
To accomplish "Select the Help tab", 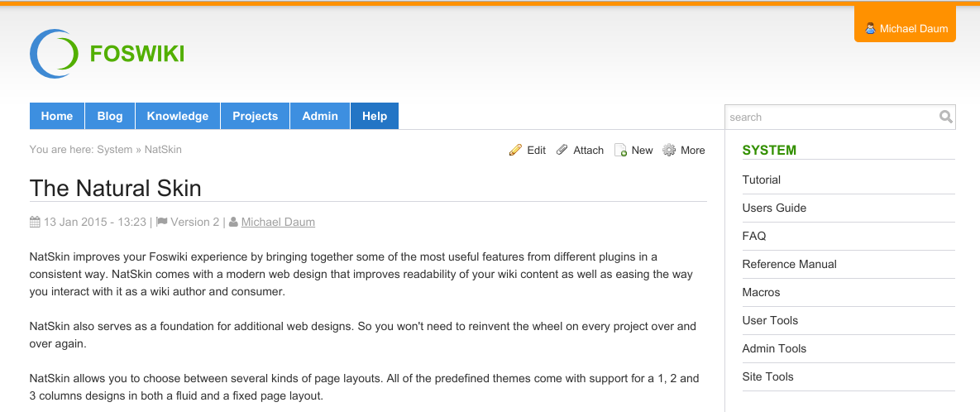I will (x=375, y=116).
